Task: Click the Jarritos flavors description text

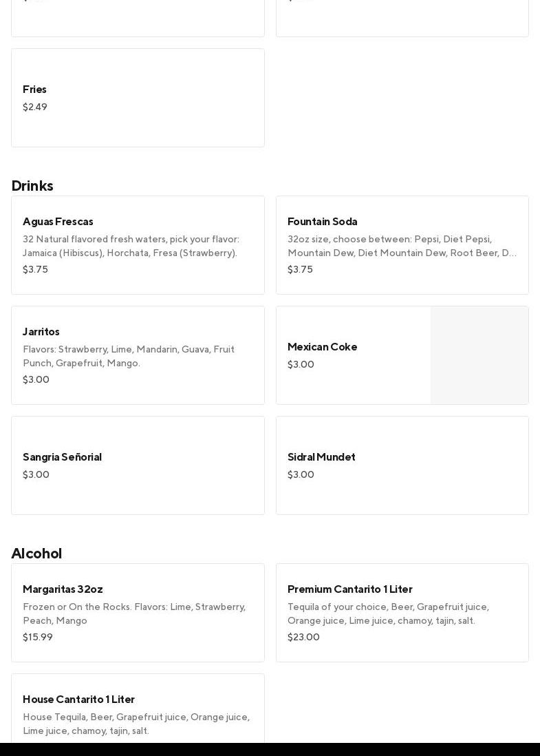Action: coord(129,356)
